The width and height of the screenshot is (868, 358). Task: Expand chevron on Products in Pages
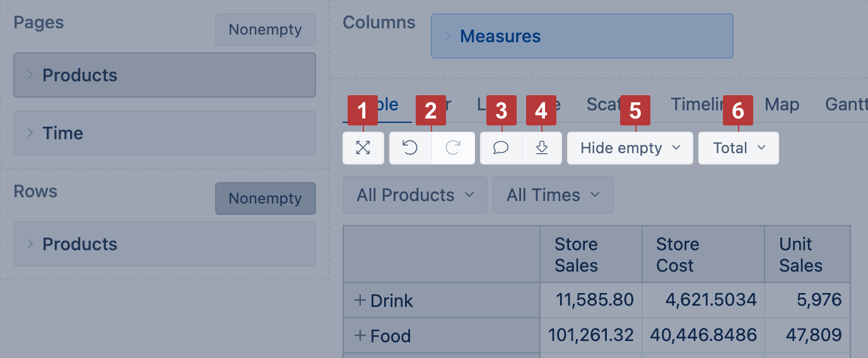[x=30, y=75]
